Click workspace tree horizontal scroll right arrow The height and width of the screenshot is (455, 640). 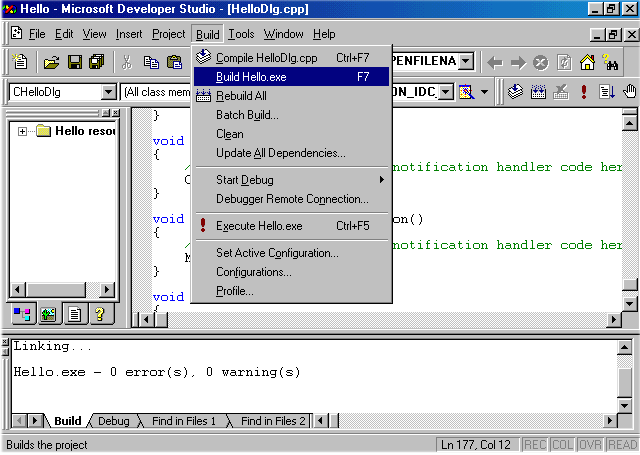pos(107,290)
